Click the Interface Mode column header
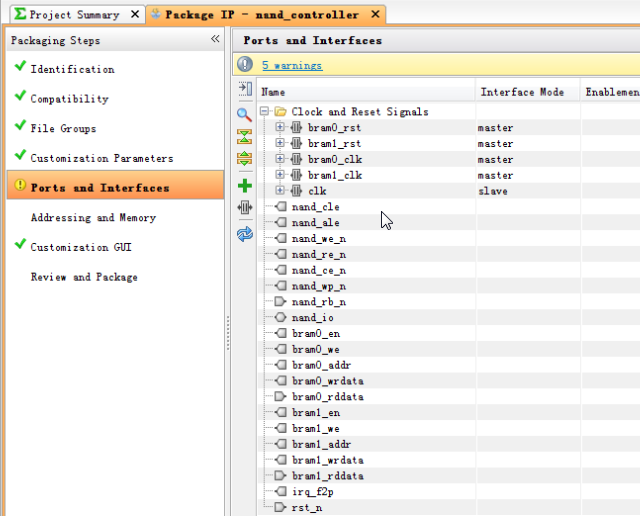The width and height of the screenshot is (640, 516). (x=522, y=92)
